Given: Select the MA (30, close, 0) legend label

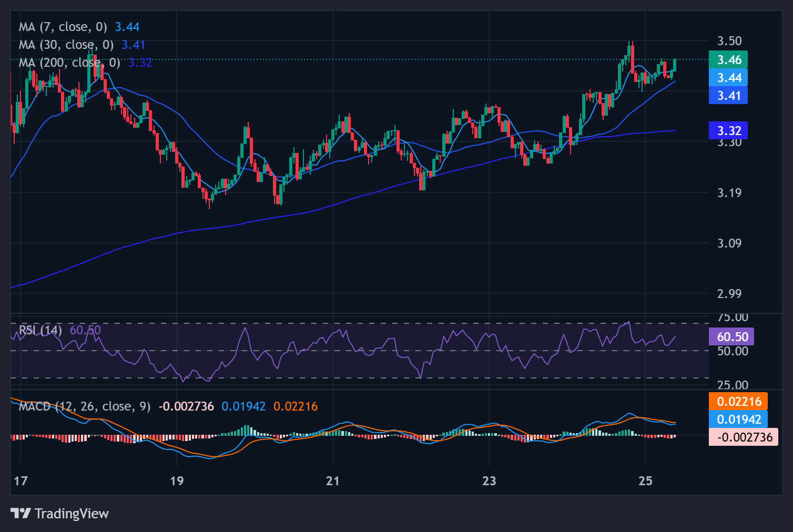Looking at the screenshot, I should click(x=66, y=45).
